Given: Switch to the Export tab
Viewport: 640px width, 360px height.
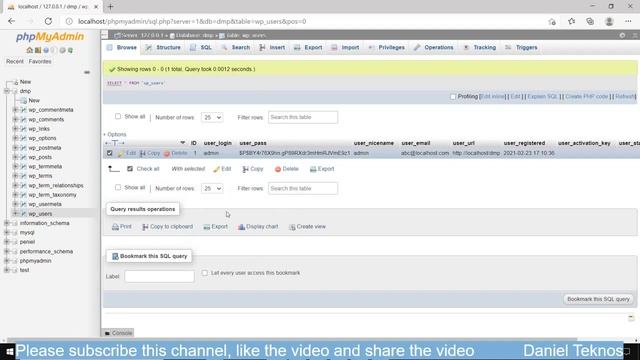Looking at the screenshot, I should coord(308,47).
